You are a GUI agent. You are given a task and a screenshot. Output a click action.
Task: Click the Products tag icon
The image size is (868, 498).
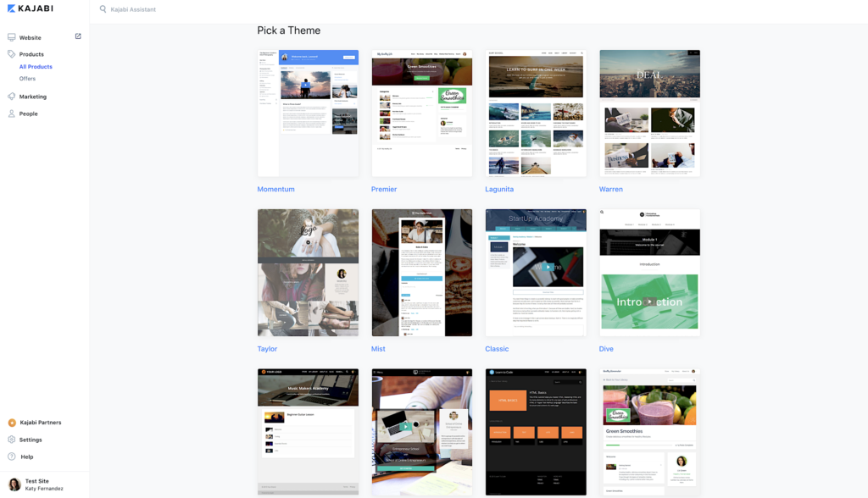click(x=12, y=54)
